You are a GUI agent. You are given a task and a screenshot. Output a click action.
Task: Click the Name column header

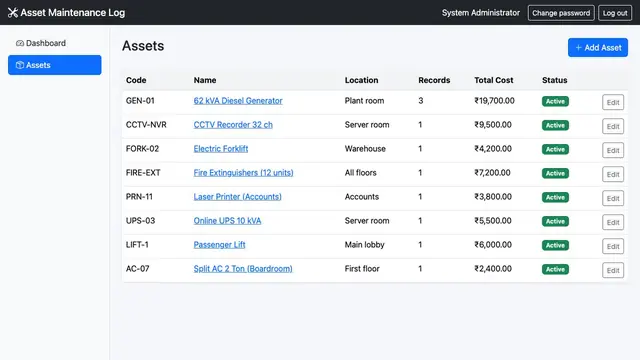pyautogui.click(x=205, y=80)
